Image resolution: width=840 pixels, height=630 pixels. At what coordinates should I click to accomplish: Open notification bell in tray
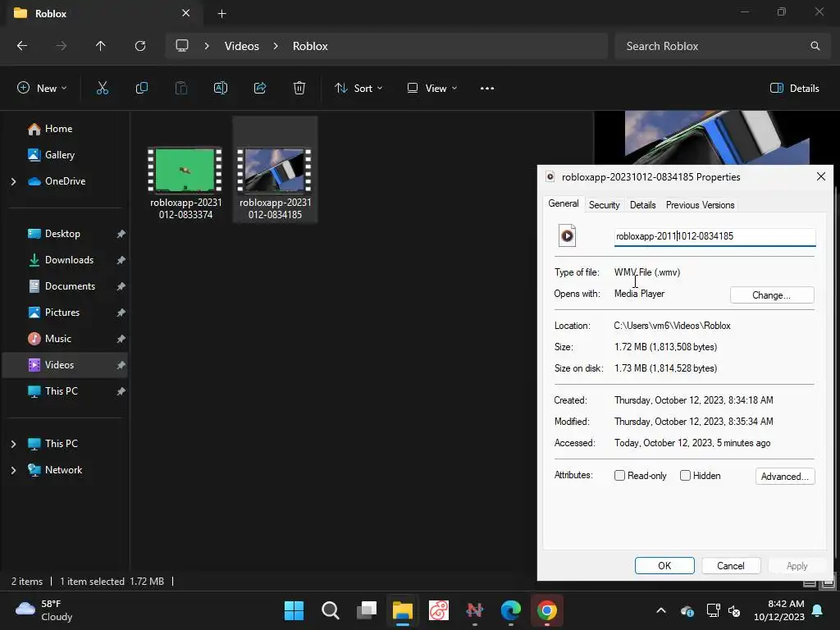pos(818,610)
